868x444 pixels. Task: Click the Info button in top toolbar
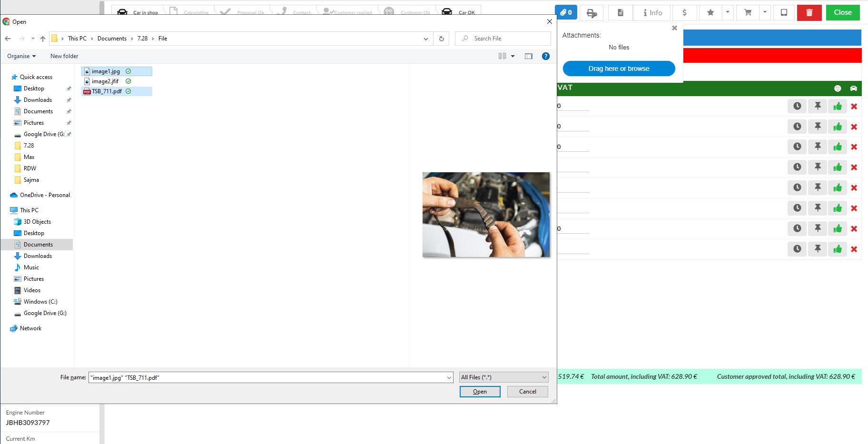[652, 12]
